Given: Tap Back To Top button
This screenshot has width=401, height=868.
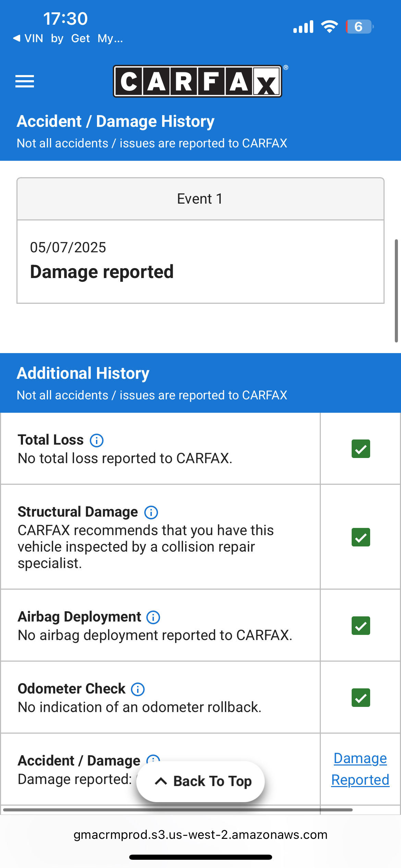Looking at the screenshot, I should [200, 781].
